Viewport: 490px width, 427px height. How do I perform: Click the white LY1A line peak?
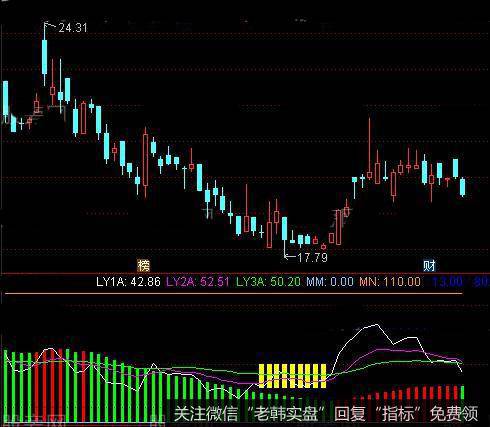point(377,324)
